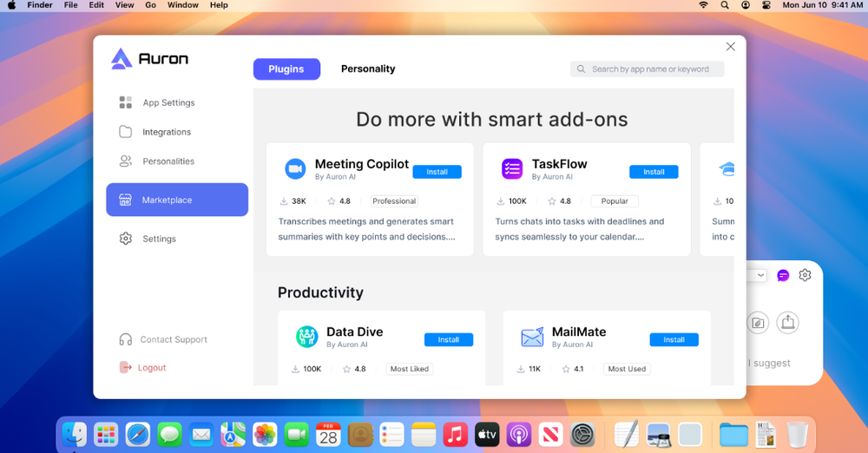Viewport: 868px width, 453px height.
Task: Click the graduation cap plugin icon
Action: [727, 169]
